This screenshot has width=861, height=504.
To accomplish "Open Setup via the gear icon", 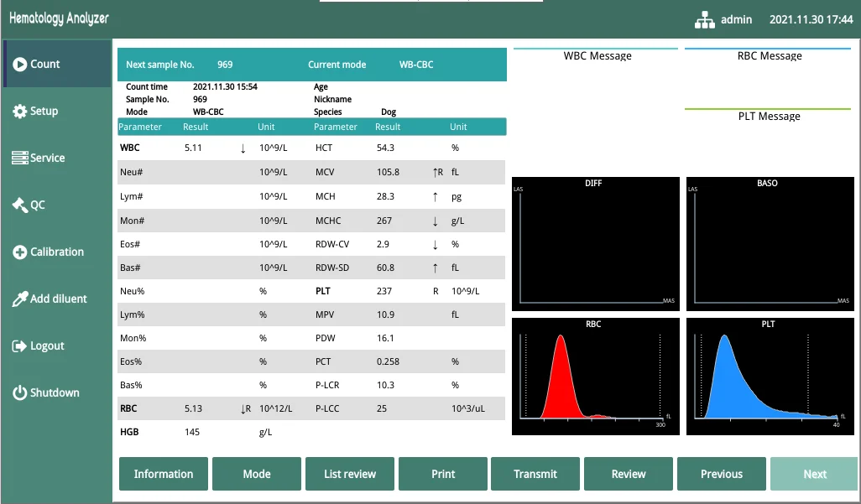I will click(19, 112).
